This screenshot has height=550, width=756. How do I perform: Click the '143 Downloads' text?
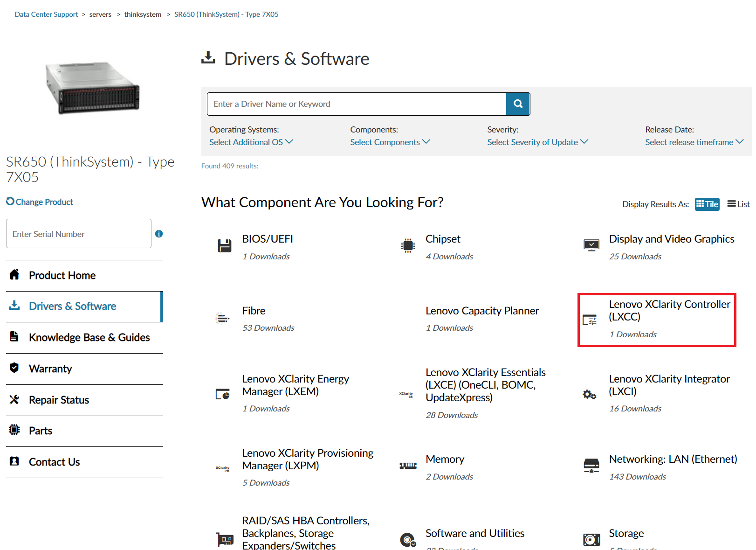(x=638, y=477)
